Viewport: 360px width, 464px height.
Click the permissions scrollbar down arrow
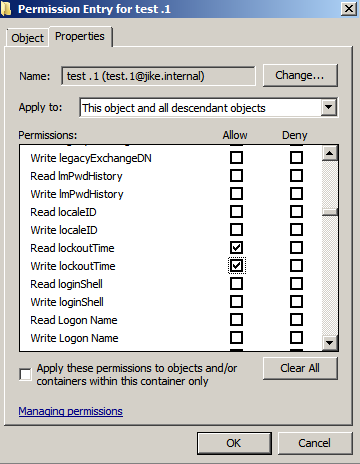330,343
